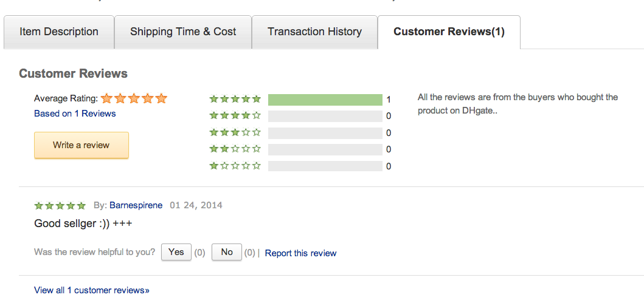Open the Based on 1 Reviews link
The image size is (644, 303).
(x=75, y=114)
